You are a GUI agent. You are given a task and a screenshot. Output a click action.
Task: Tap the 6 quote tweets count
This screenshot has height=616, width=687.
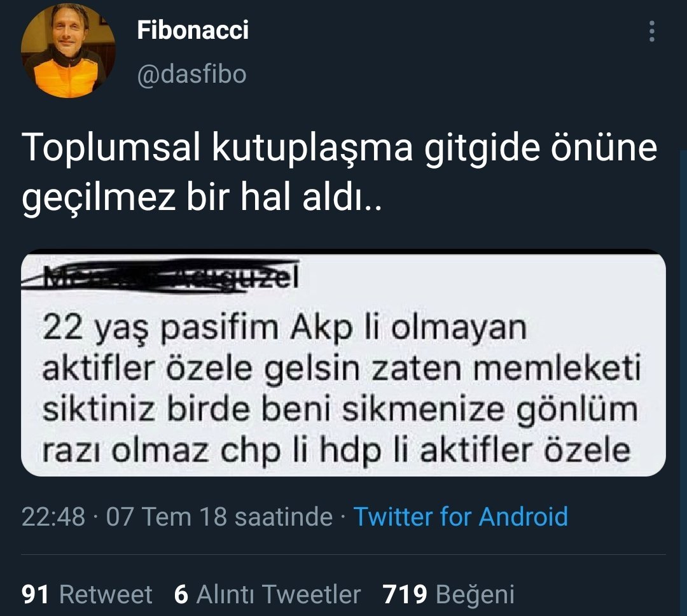click(x=181, y=594)
